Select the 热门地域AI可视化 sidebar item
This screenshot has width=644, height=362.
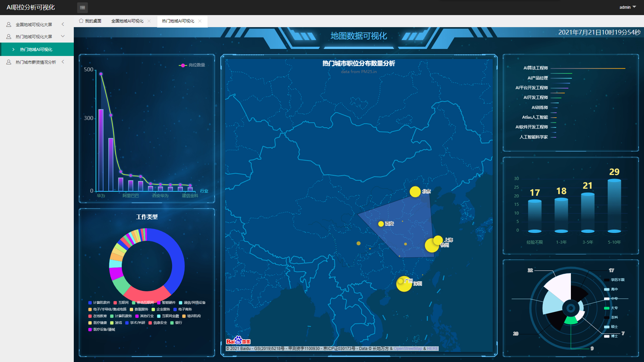coord(36,49)
